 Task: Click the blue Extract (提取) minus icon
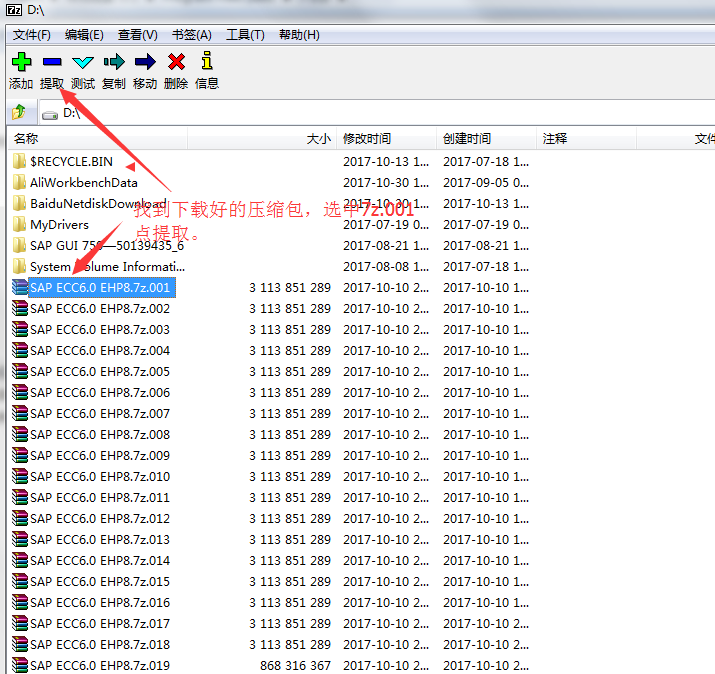pos(52,62)
